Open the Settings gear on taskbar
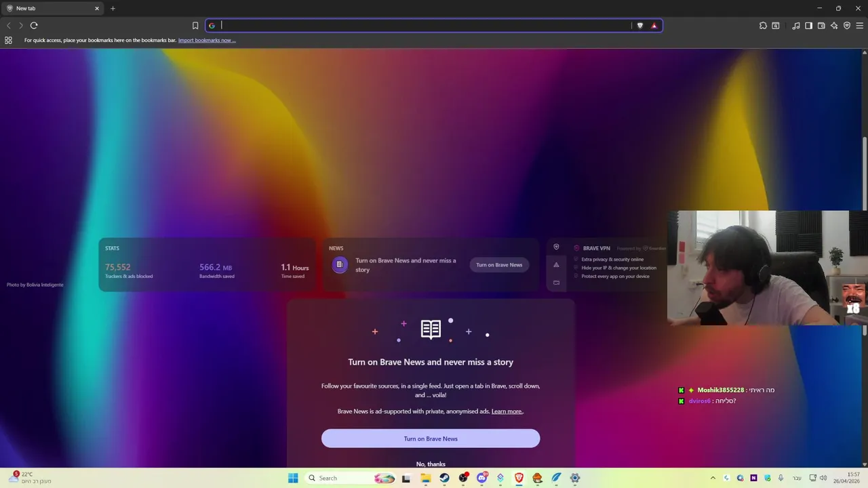The image size is (868, 488). 575,478
